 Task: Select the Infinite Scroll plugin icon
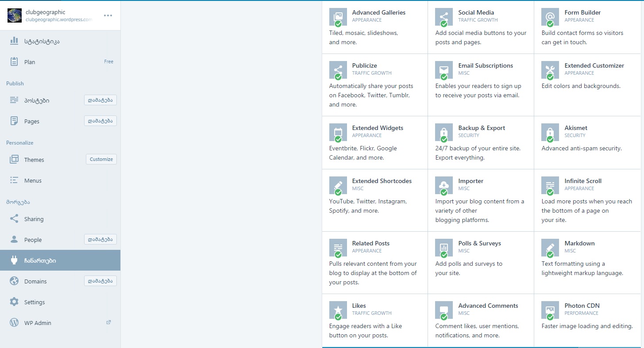click(x=550, y=185)
